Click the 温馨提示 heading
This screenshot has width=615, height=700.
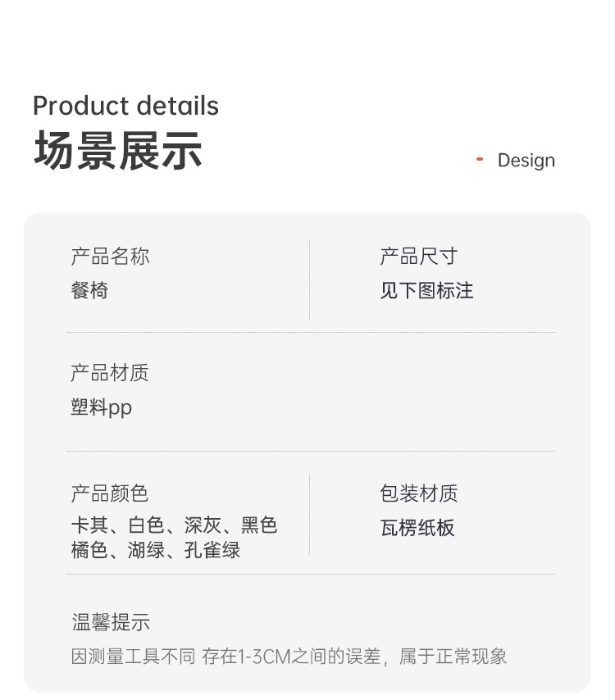[111, 622]
